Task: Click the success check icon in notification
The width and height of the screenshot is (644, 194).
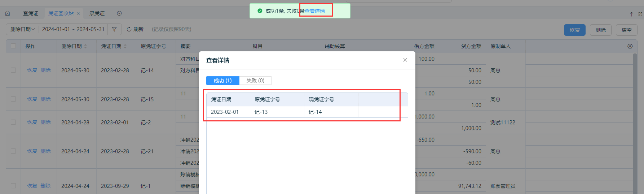Action: point(260,11)
